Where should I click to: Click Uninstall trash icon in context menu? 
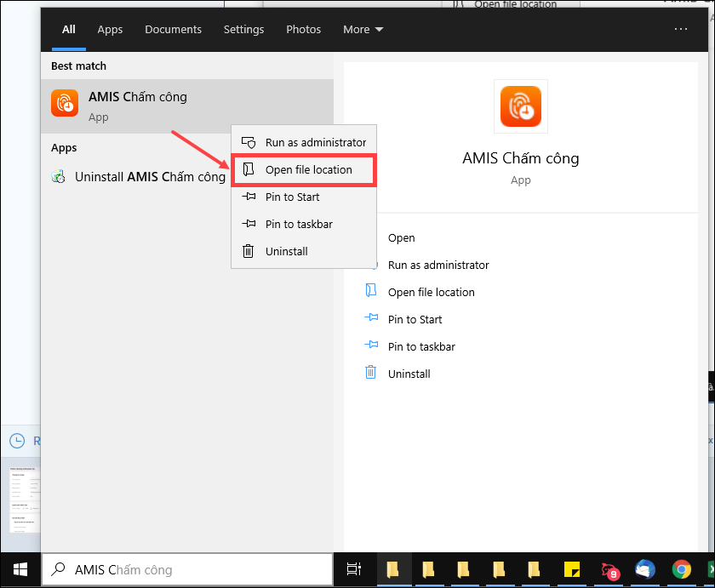pos(249,251)
